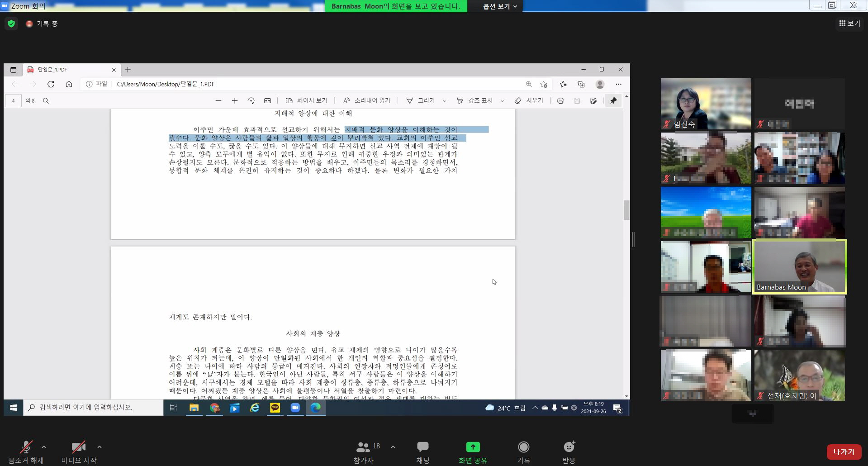
Task: Click the Edge refresh button
Action: [51, 84]
